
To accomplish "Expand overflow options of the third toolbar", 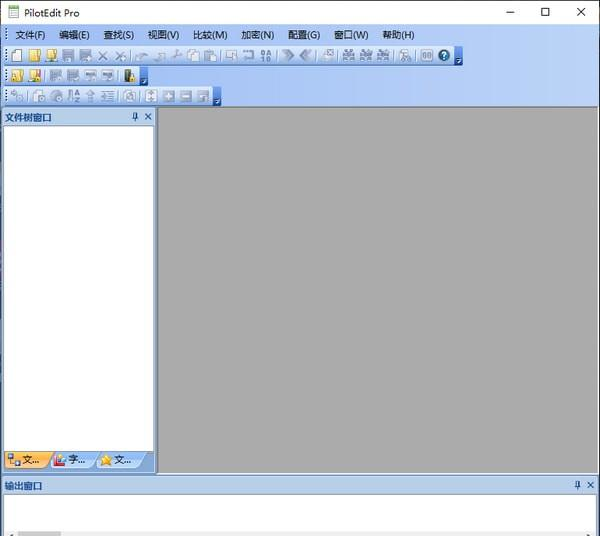I will click(217, 96).
